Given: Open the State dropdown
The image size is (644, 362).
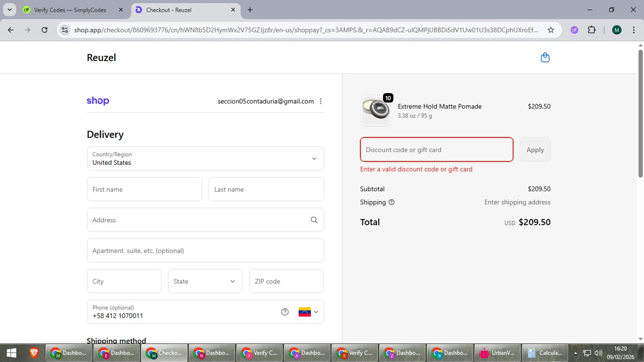Looking at the screenshot, I should pyautogui.click(x=205, y=281).
